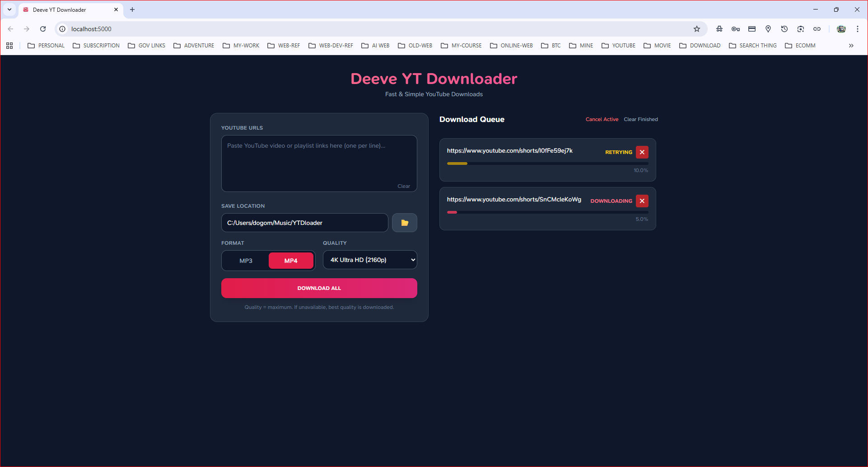Open the tab search dropdown arrow
Viewport: 868px width, 467px height.
(x=9, y=9)
